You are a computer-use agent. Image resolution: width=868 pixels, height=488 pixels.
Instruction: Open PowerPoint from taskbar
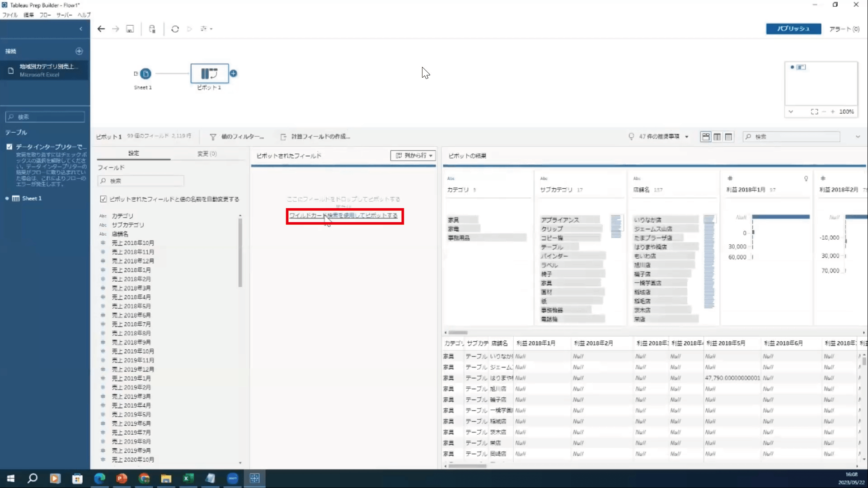122,479
